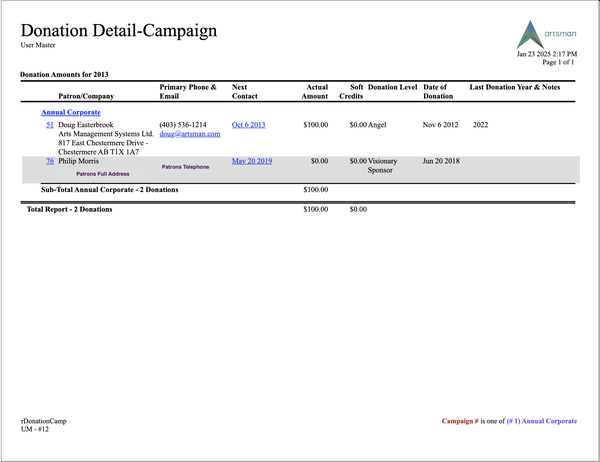Click the total report $100.00 amount
The image size is (600, 462).
click(x=316, y=209)
